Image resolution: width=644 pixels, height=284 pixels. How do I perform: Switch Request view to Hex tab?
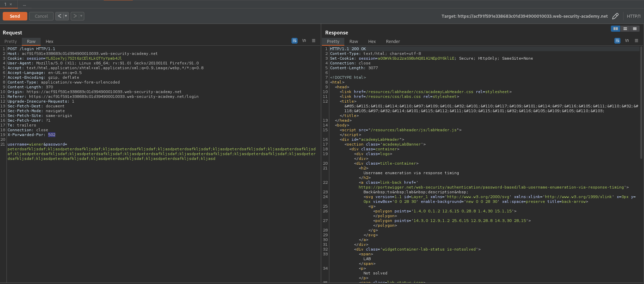click(x=49, y=41)
